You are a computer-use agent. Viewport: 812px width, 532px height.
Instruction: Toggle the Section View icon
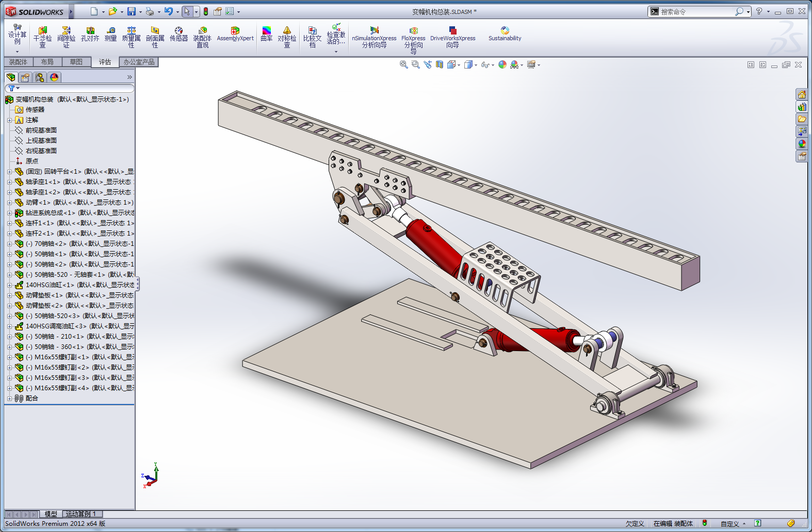click(x=440, y=64)
